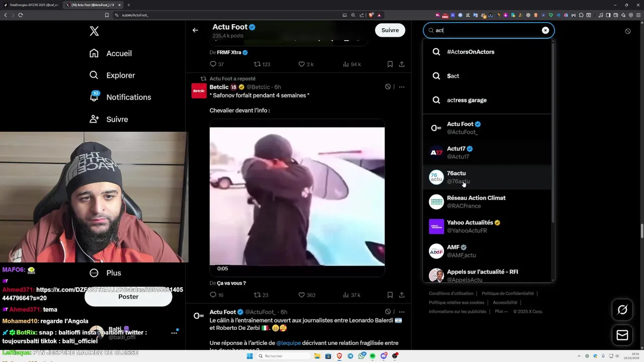Repost the Betclic post with 23 reposts
644x362 pixels.
click(x=261, y=295)
